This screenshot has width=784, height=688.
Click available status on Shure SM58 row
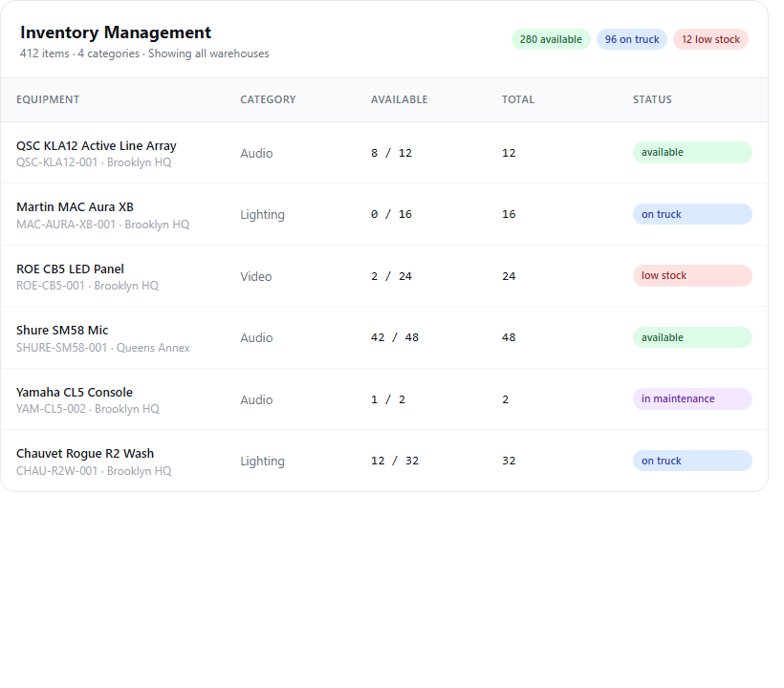pyautogui.click(x=692, y=337)
